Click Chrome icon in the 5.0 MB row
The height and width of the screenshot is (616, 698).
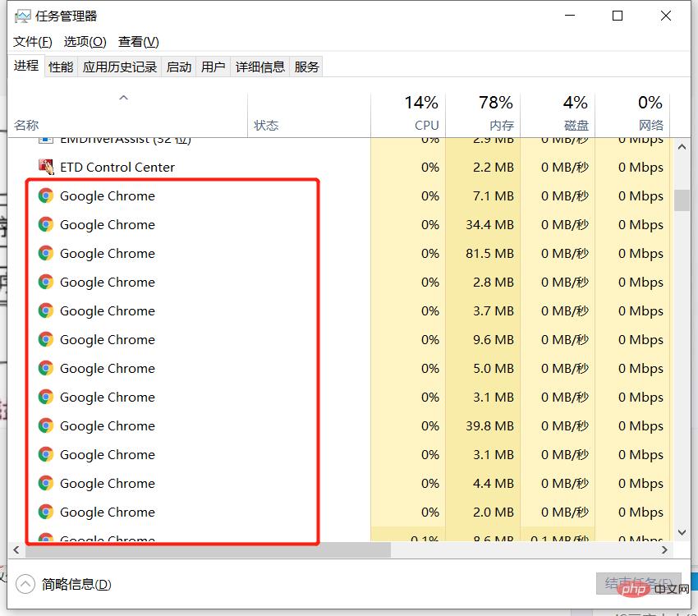46,368
